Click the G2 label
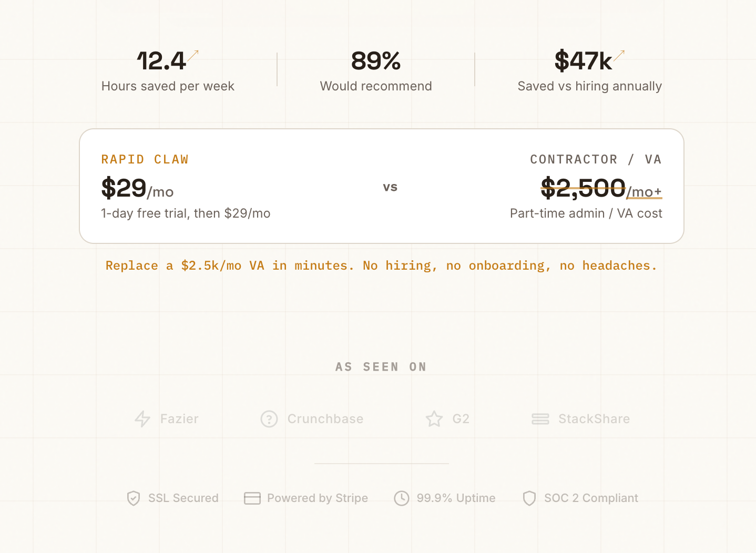The width and height of the screenshot is (756, 553). coord(461,419)
